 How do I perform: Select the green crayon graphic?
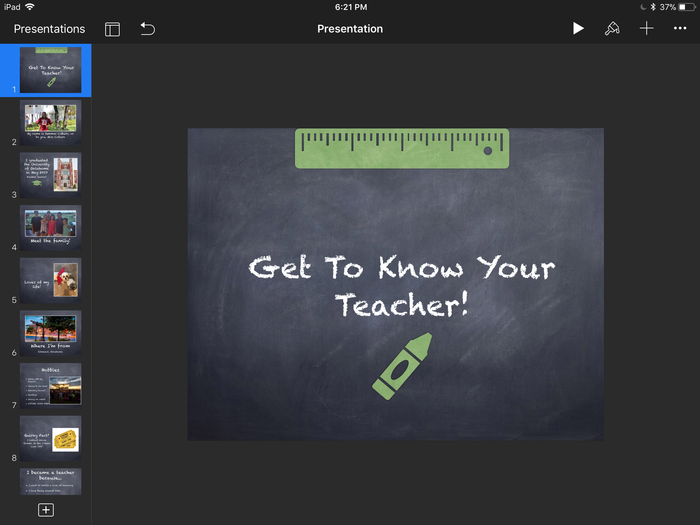(x=402, y=362)
